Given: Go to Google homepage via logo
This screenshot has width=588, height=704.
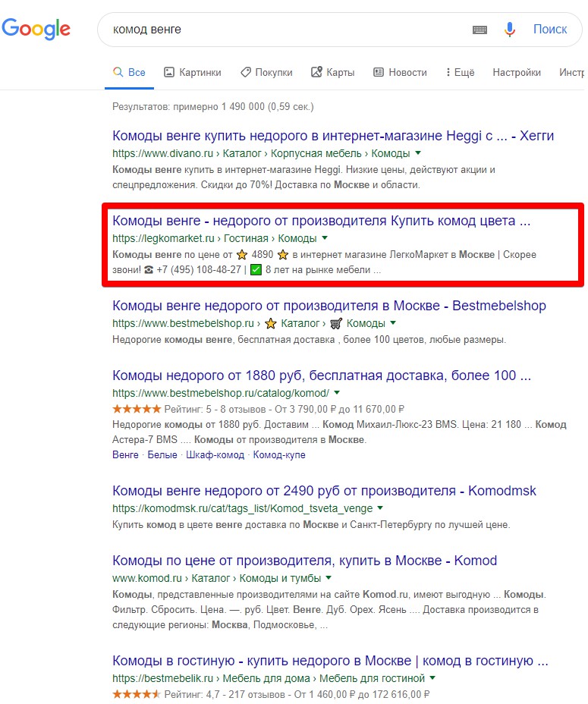Looking at the screenshot, I should (36, 29).
